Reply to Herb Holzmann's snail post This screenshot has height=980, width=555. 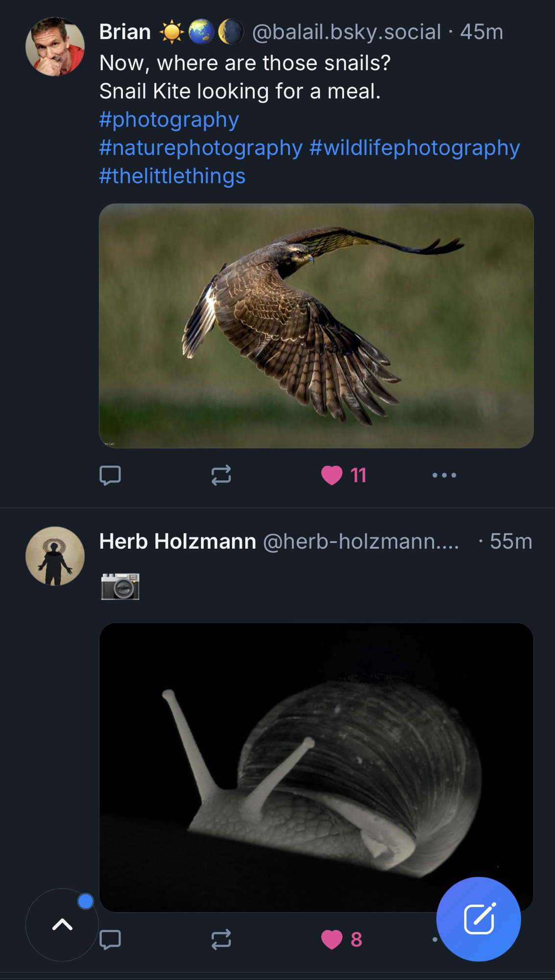pos(110,939)
